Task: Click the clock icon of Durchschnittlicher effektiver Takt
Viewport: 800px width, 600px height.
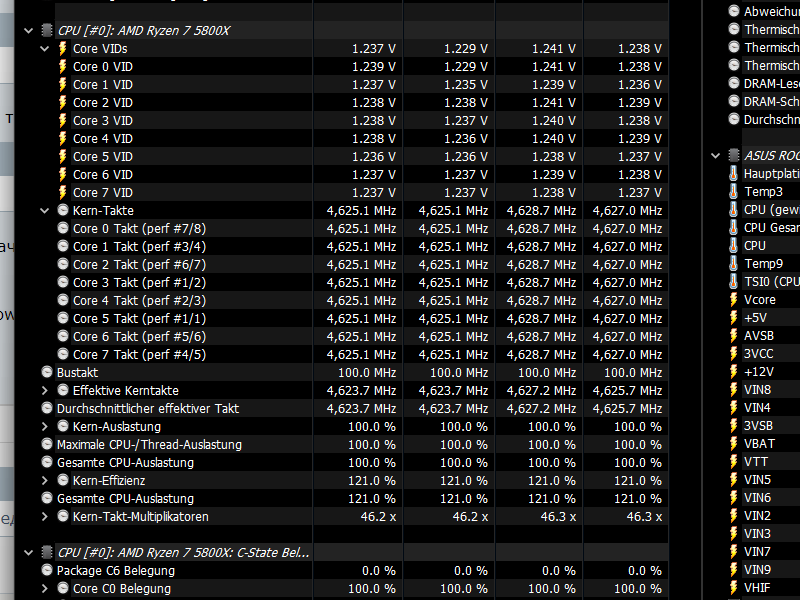Action: [47, 408]
